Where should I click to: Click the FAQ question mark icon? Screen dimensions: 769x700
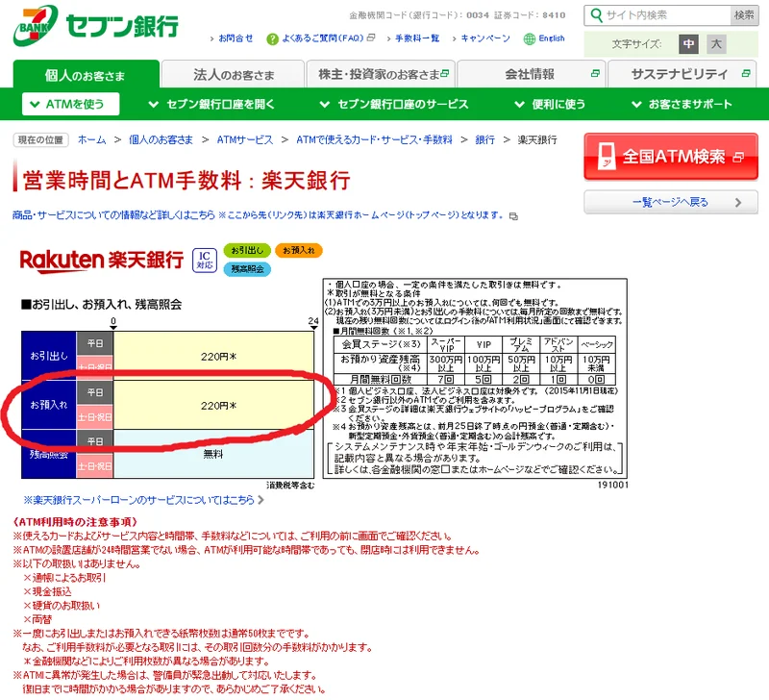pos(272,38)
